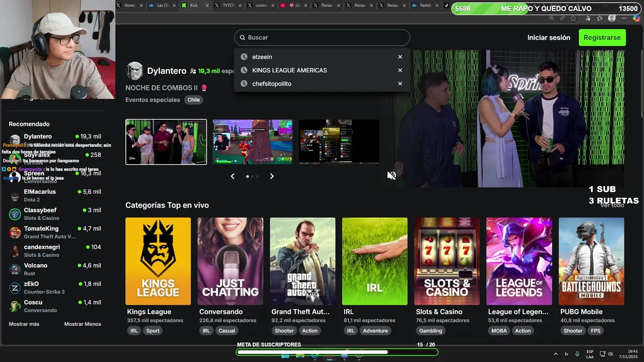Open the Kings League category cover
This screenshot has width=644, height=362.
(x=158, y=261)
